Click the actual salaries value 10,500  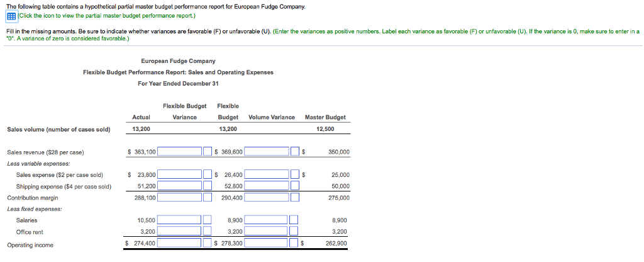click(147, 220)
